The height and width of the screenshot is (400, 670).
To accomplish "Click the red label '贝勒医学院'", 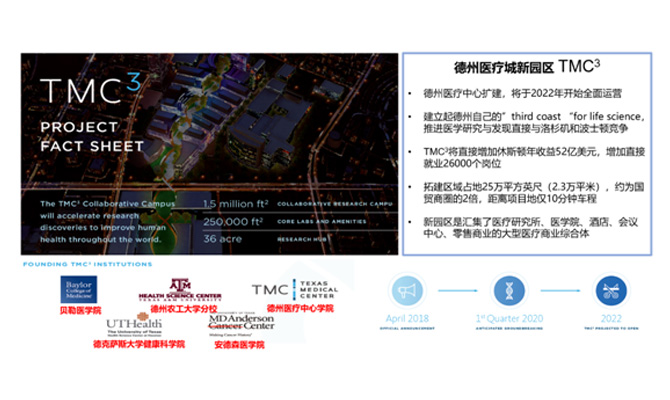I will 80,310.
